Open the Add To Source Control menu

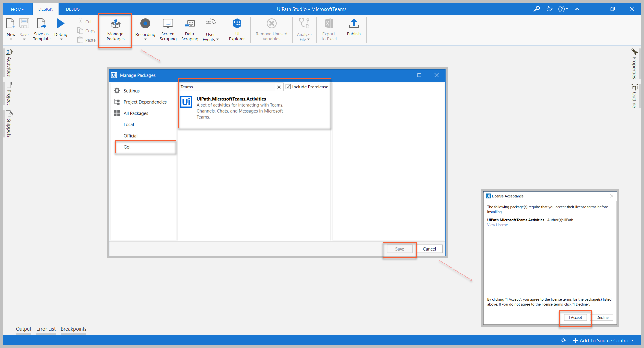[x=603, y=340]
